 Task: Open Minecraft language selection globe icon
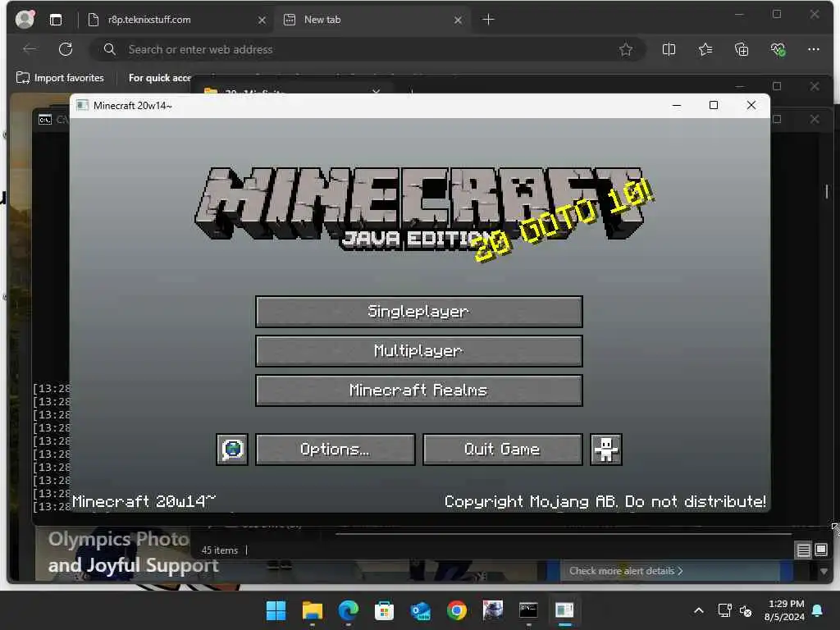tap(232, 450)
